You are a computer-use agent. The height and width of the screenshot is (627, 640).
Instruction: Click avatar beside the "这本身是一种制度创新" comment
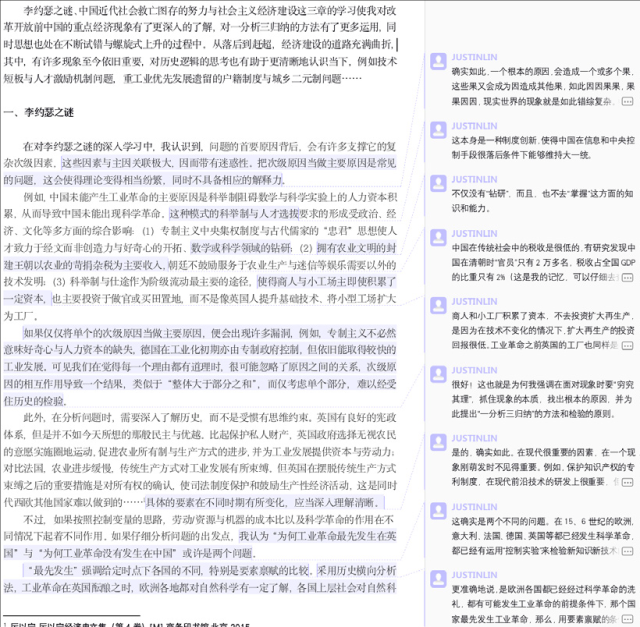click(438, 130)
